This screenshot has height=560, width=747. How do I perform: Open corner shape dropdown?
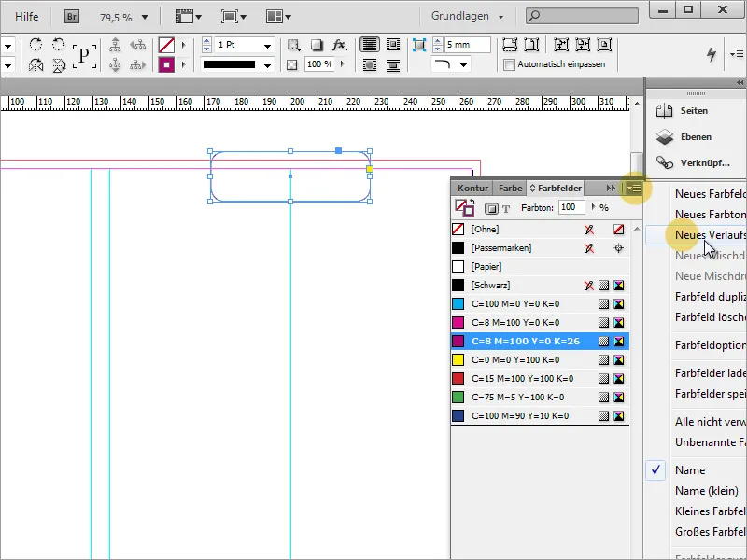click(463, 64)
